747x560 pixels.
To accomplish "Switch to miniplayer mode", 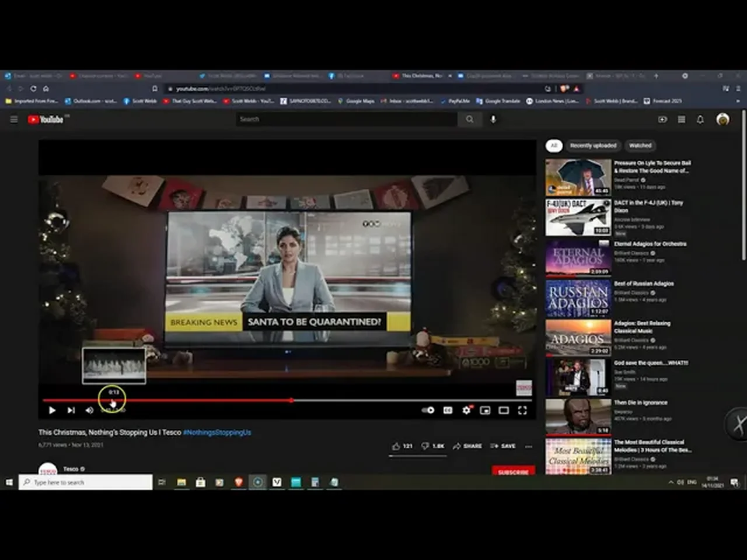I will click(x=485, y=411).
